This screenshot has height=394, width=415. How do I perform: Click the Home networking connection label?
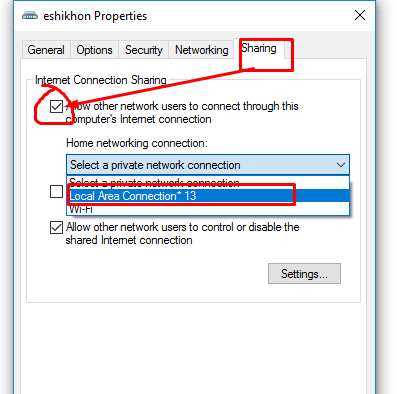pos(137,143)
